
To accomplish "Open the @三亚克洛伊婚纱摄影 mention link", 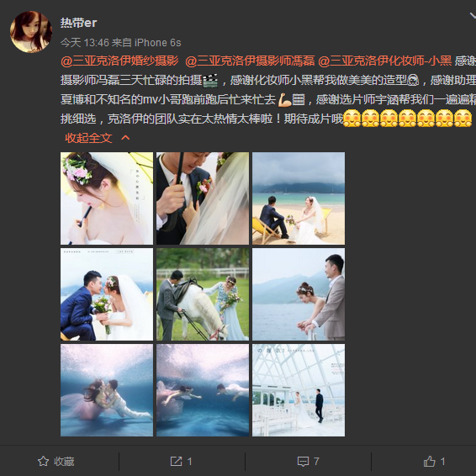I will point(119,61).
